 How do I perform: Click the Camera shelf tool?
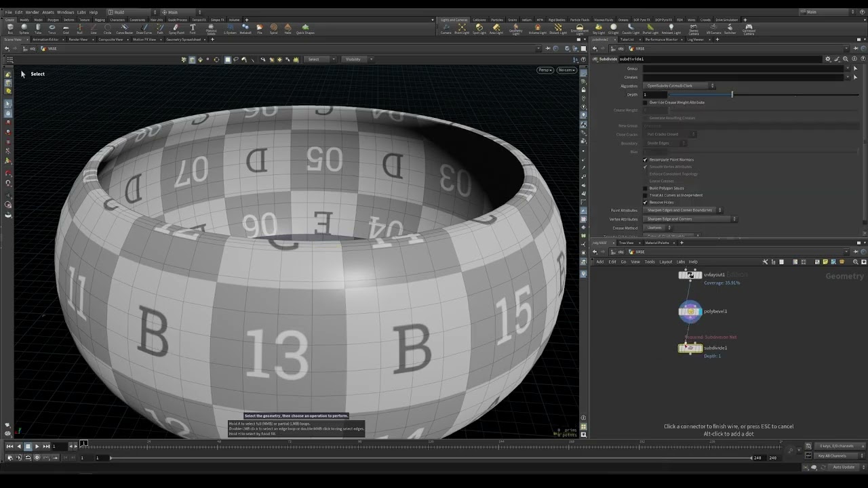click(x=446, y=28)
